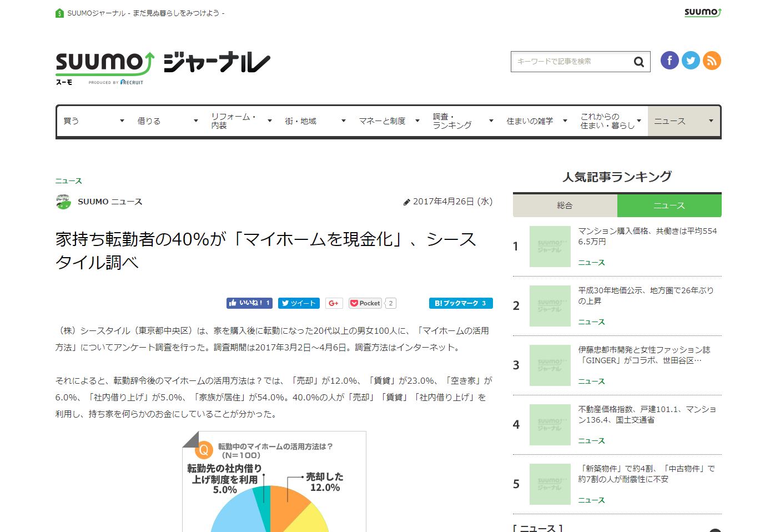Click the Google+ share button
Screen dimensions: 780x532
click(334, 303)
